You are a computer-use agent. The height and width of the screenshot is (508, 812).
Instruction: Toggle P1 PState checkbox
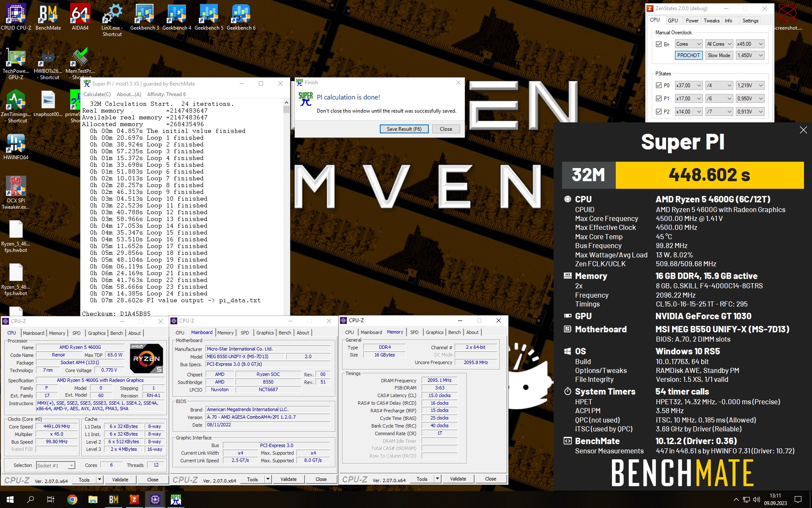click(658, 99)
